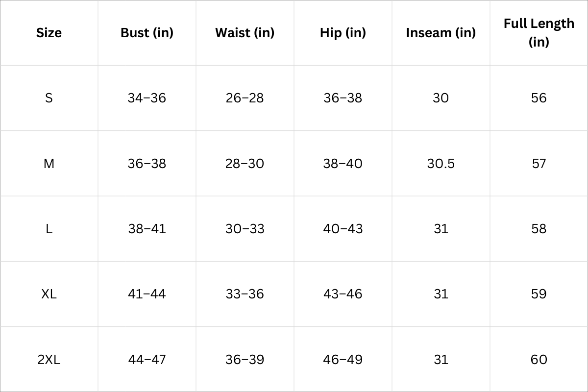Click the 56 full length value
This screenshot has width=588, height=392.
click(x=539, y=98)
